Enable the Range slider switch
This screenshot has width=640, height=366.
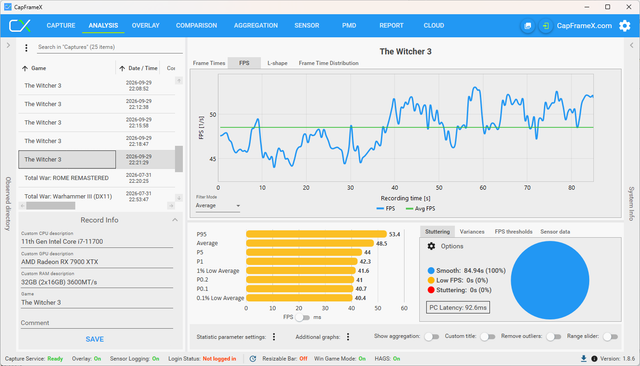610,337
